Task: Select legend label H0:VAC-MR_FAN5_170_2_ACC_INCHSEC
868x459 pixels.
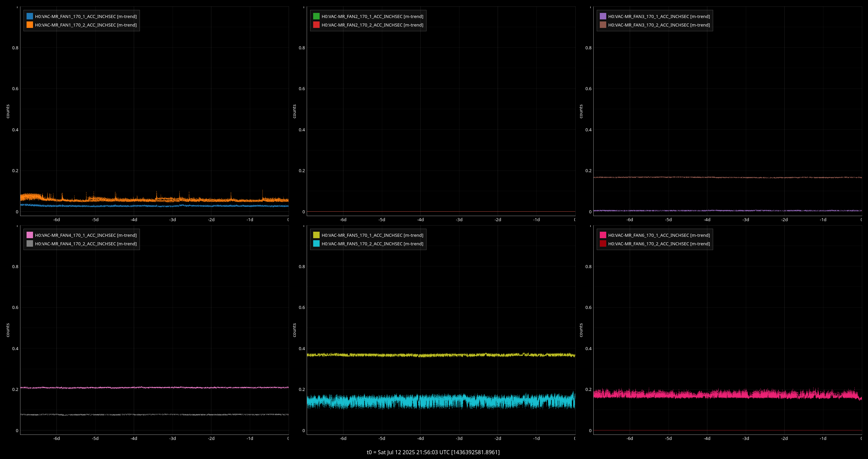Action: (372, 244)
